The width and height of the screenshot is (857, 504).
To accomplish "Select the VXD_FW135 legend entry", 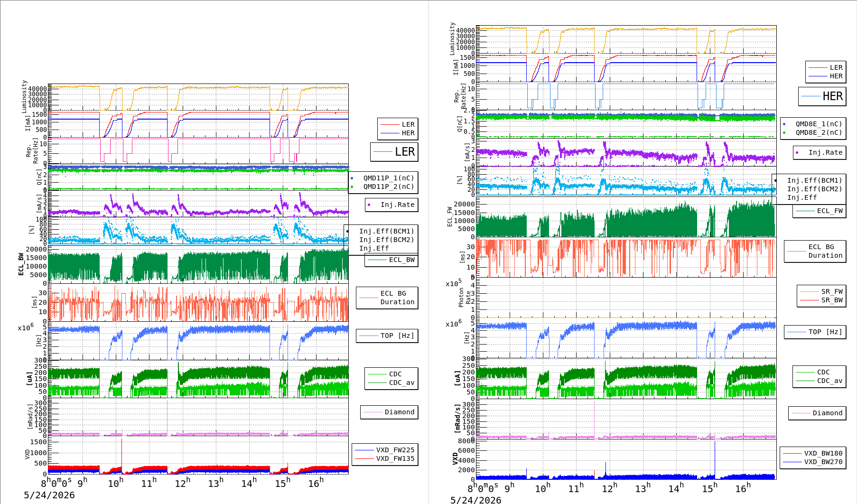I will 395,458.
